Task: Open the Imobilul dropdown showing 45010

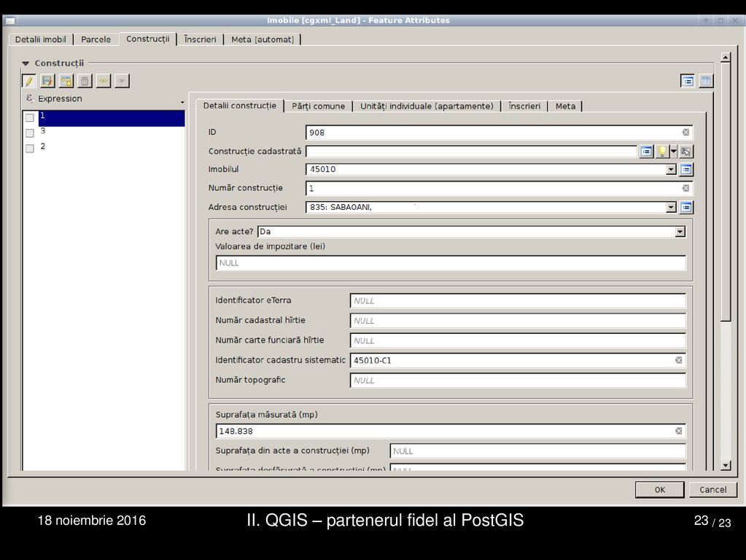Action: pos(671,169)
